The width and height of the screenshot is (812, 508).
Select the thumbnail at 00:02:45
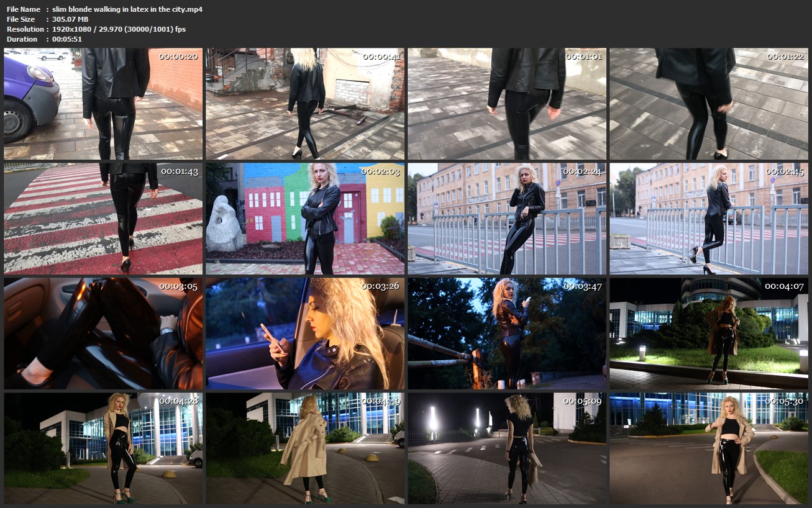[709, 219]
